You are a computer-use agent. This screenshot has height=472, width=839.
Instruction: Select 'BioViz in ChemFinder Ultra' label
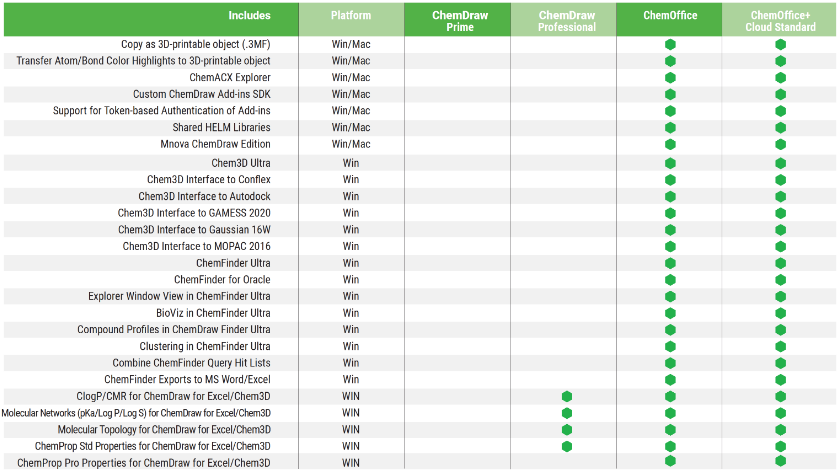coord(213,313)
